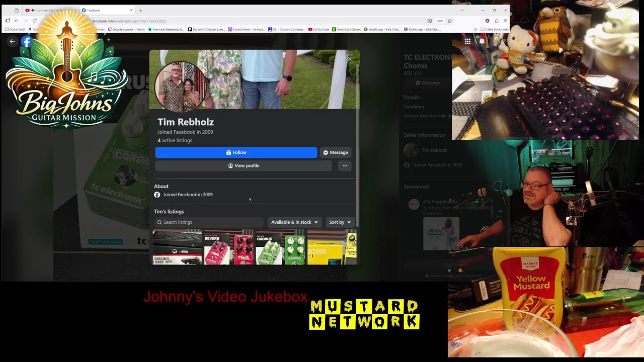Reload the page with refresh icon

[35, 21]
